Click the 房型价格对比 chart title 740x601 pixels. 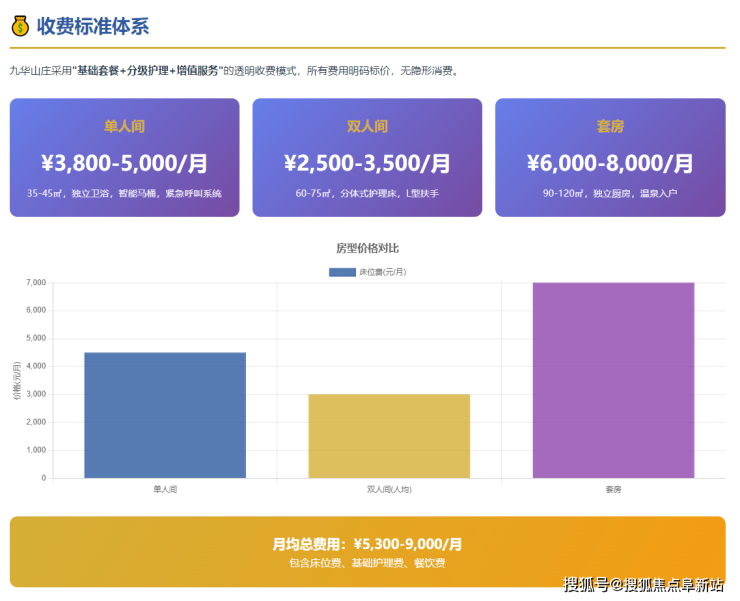point(367,248)
